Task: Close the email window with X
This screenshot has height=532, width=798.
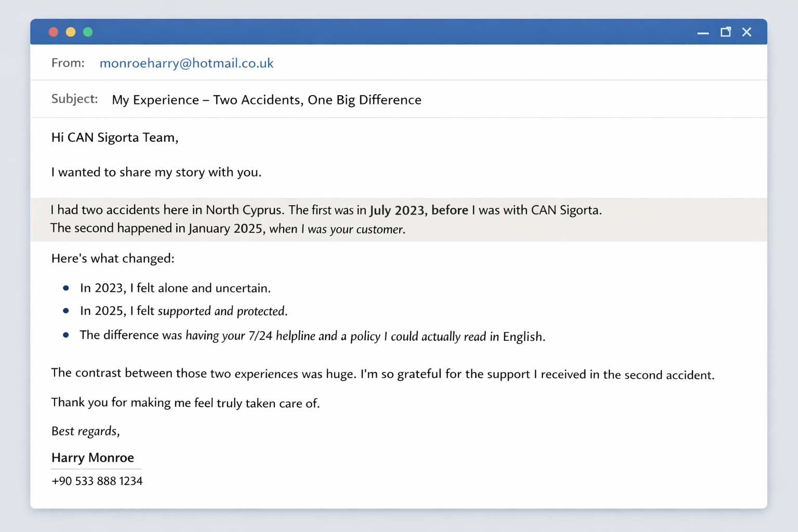Action: click(747, 32)
